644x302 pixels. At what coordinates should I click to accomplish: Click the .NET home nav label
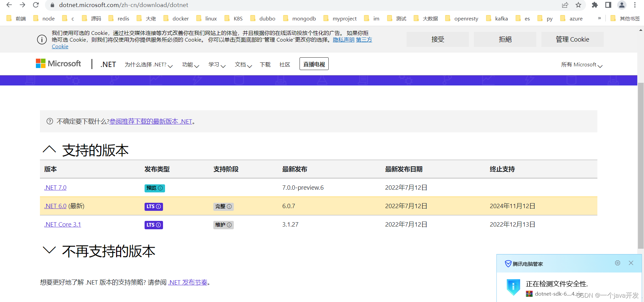(108, 64)
